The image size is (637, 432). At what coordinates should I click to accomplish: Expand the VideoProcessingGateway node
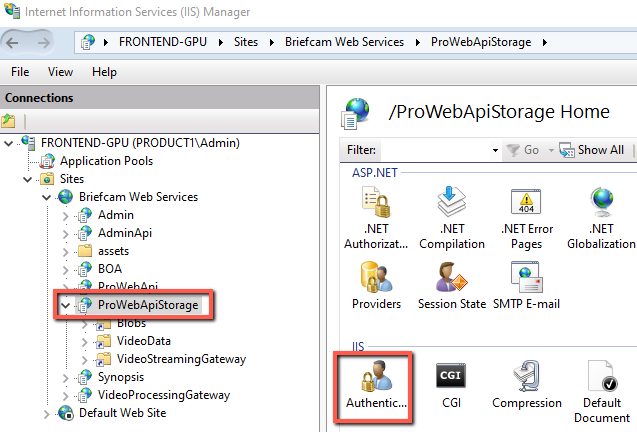tap(65, 395)
